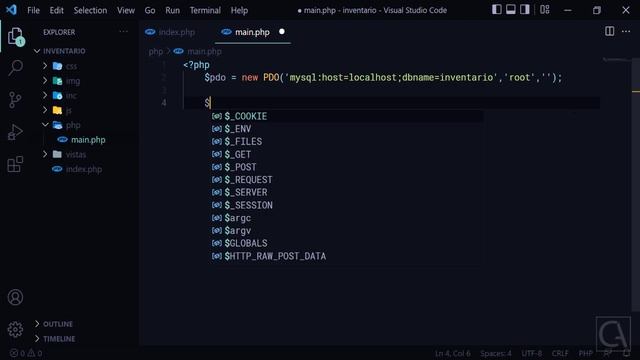Open the Search view in activity bar
640x360 pixels.
click(x=16, y=68)
